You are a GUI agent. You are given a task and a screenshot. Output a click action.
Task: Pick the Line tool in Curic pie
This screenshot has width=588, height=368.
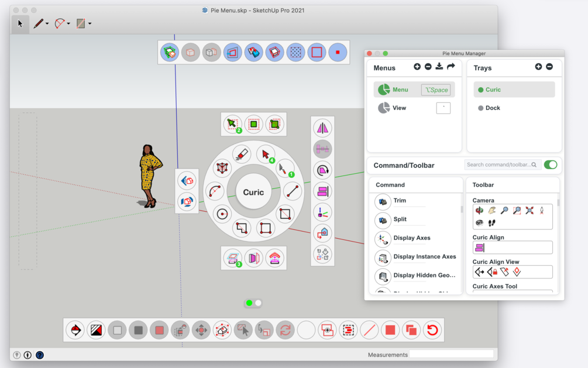pyautogui.click(x=293, y=191)
